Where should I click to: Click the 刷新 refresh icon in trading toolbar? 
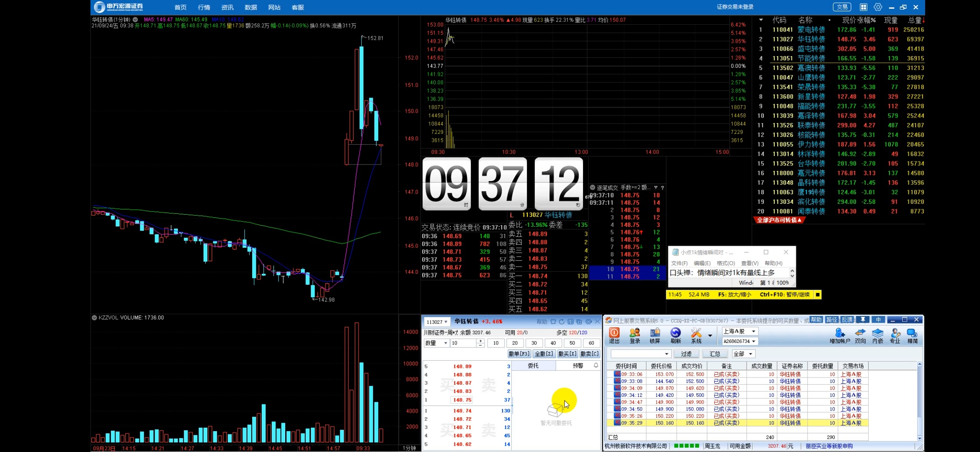click(676, 335)
